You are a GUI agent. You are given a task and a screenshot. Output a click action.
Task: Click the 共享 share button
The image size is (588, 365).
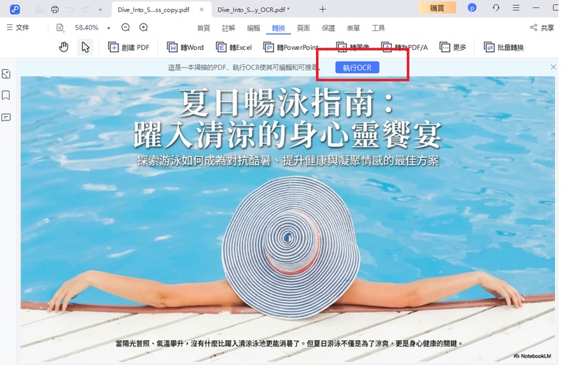542,27
